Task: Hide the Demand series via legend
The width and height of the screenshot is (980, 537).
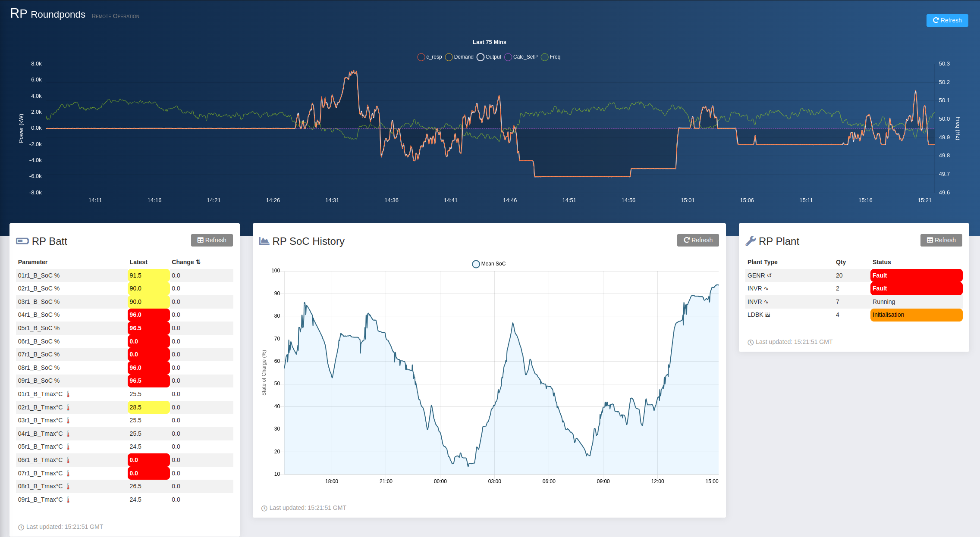Action: pyautogui.click(x=459, y=57)
